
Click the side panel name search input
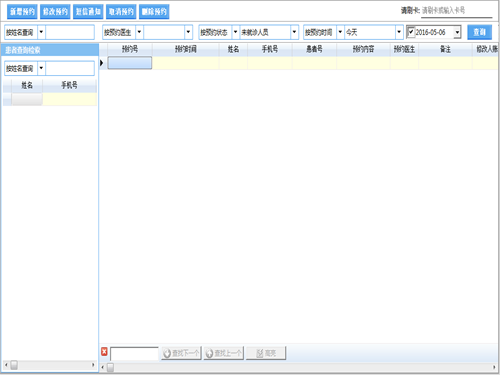point(70,68)
